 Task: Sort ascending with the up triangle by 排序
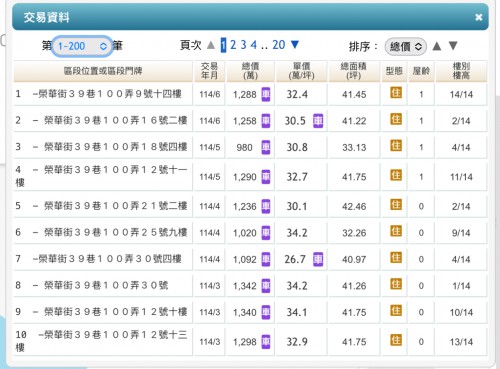(437, 46)
